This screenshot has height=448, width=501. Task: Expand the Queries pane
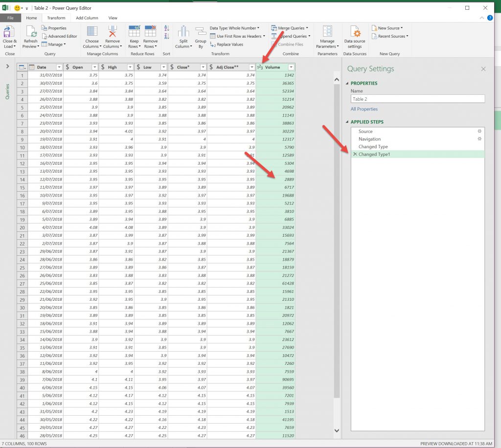7,67
